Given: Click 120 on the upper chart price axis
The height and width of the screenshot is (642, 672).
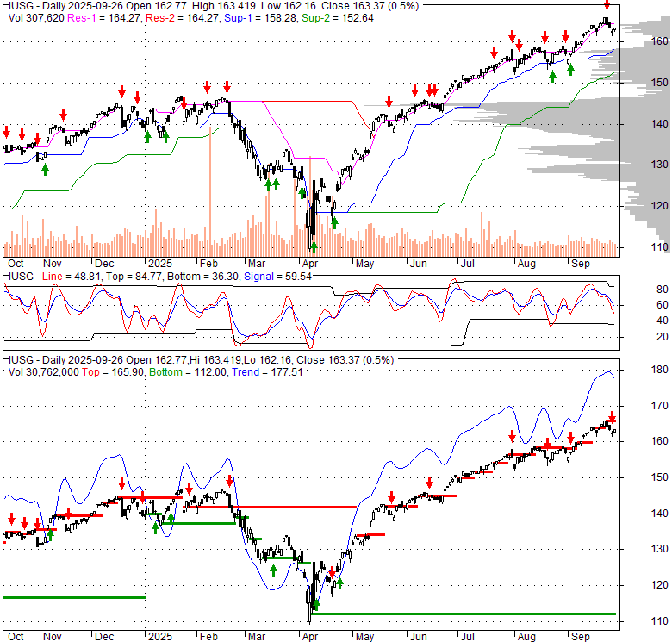Looking at the screenshot, I should coord(659,206).
